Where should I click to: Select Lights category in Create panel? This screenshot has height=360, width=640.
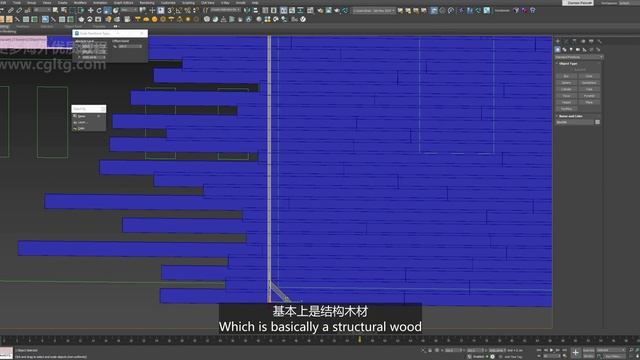coord(571,50)
